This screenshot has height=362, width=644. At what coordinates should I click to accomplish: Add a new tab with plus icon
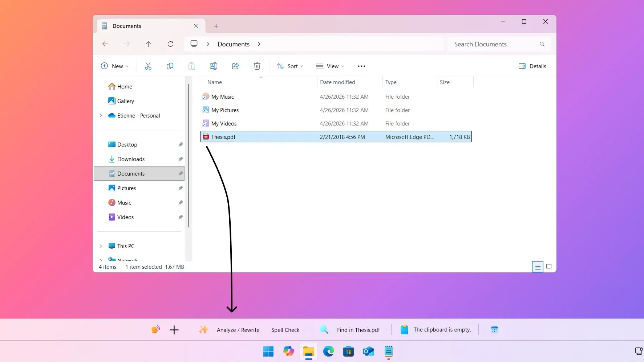pyautogui.click(x=216, y=26)
